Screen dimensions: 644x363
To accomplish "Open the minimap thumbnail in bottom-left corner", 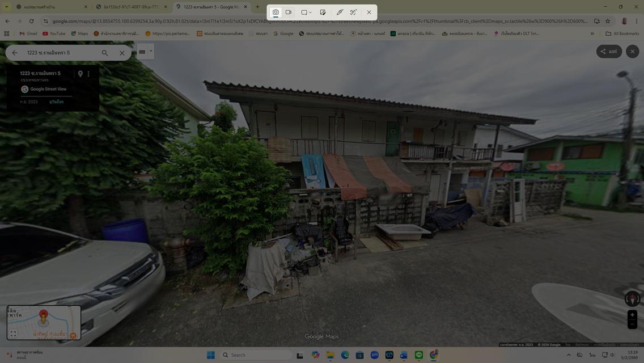I will coord(44,323).
